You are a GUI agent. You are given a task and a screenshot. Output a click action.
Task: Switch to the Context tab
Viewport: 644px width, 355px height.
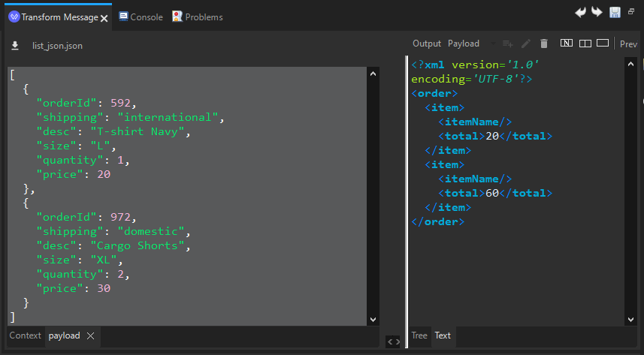(x=25, y=335)
